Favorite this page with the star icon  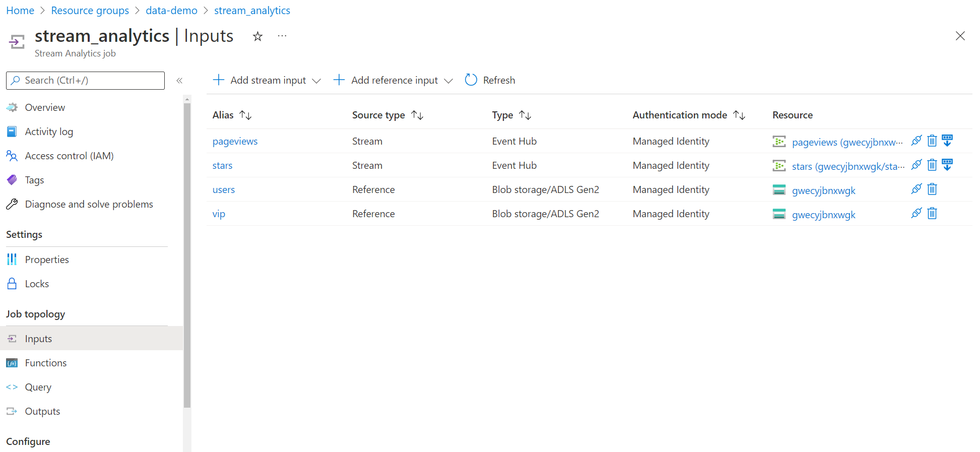pos(257,36)
